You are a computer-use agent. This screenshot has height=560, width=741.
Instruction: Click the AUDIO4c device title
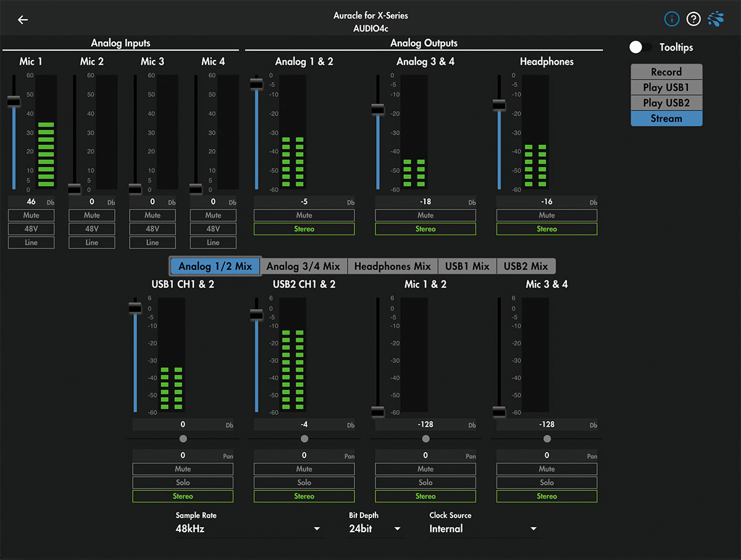coord(371,28)
